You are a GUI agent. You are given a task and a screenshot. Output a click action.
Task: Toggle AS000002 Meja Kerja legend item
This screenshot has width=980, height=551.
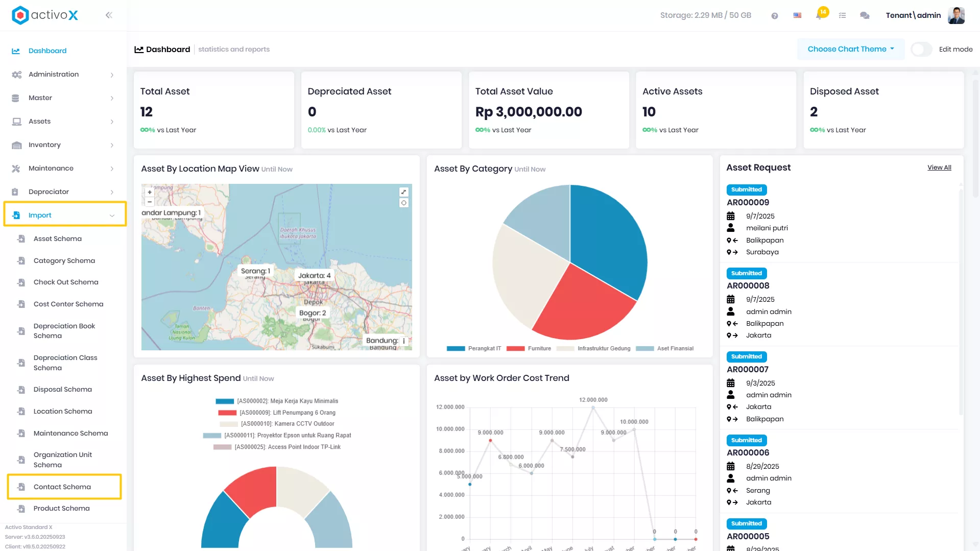[x=277, y=401]
